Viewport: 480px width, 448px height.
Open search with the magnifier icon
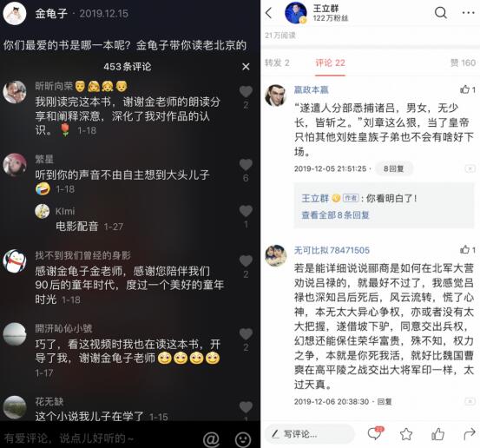[x=441, y=13]
